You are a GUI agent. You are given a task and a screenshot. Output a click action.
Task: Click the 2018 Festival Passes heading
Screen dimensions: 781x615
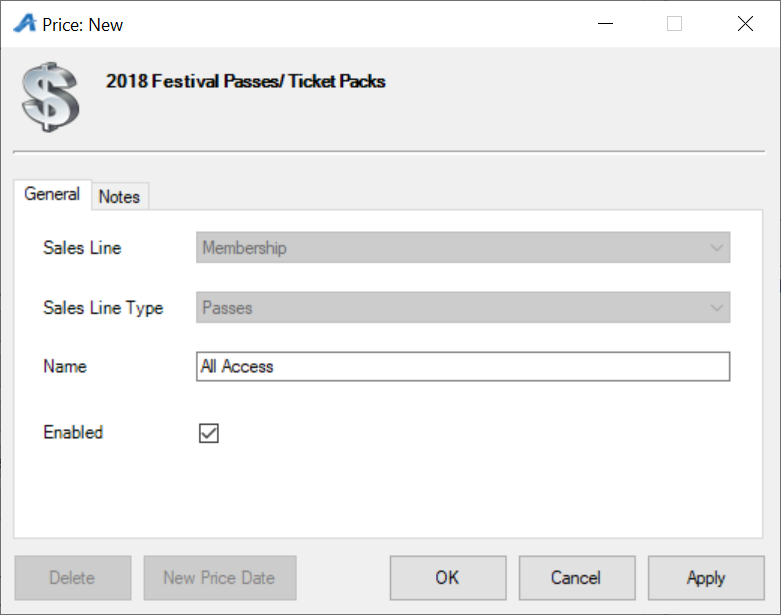tap(246, 81)
